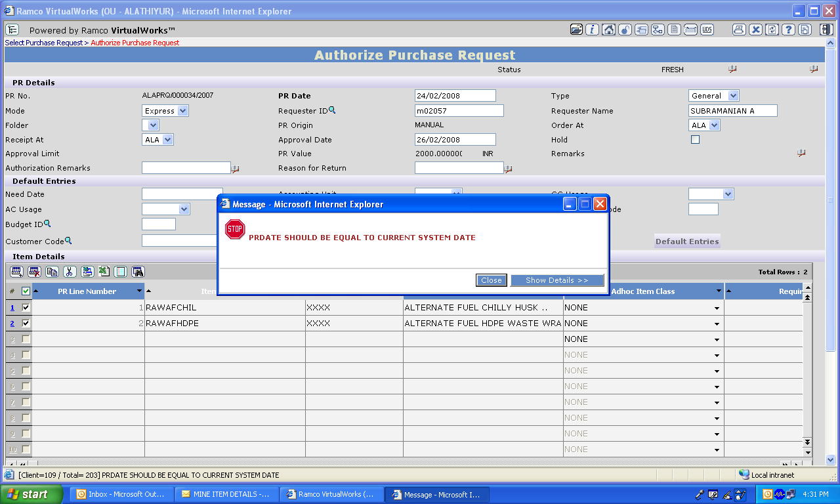This screenshot has height=504, width=840.
Task: Open the Mode dropdown showing Express
Action: tap(165, 111)
